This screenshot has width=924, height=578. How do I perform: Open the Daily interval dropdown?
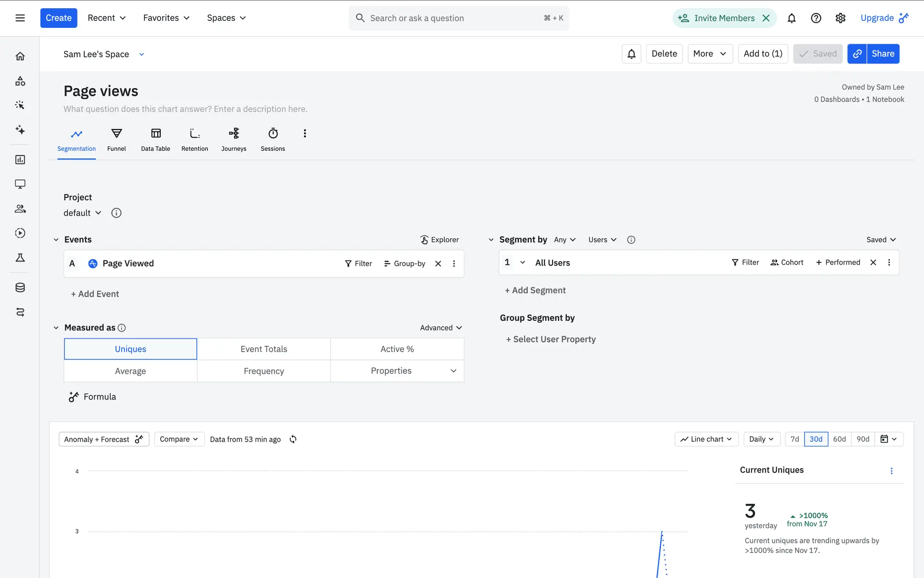point(761,439)
